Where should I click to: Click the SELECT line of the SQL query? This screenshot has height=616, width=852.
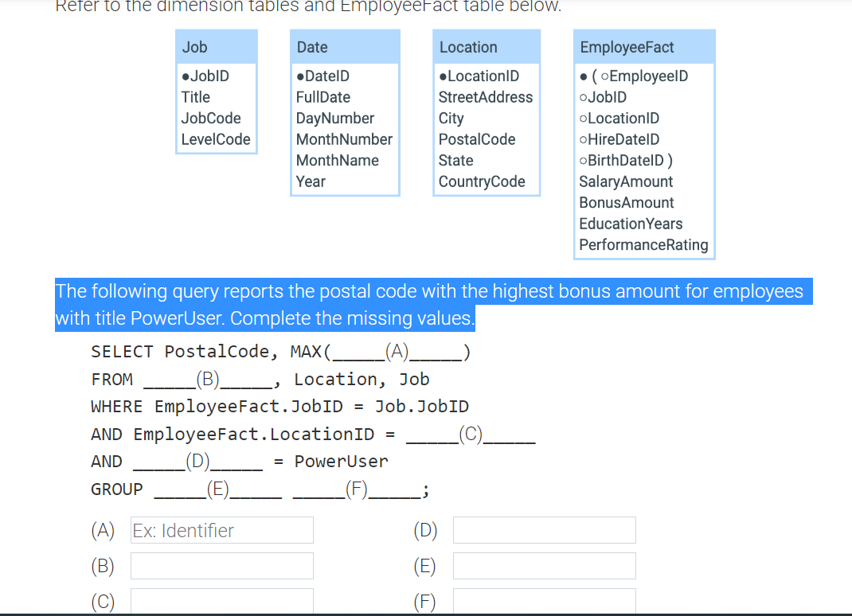click(x=279, y=351)
